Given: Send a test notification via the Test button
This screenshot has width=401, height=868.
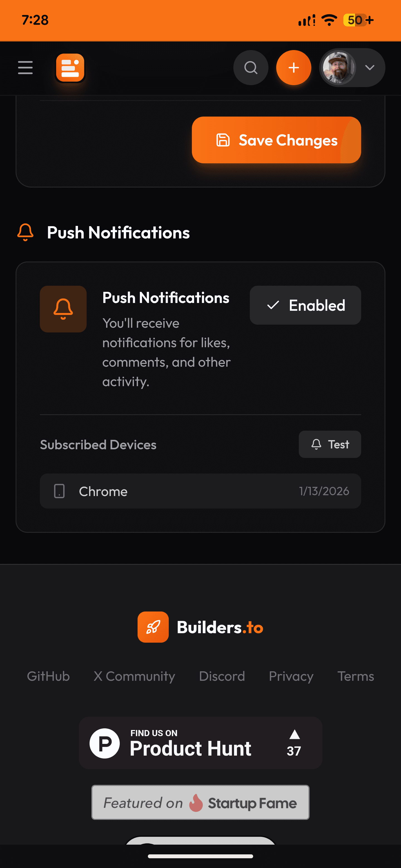Looking at the screenshot, I should (x=329, y=445).
